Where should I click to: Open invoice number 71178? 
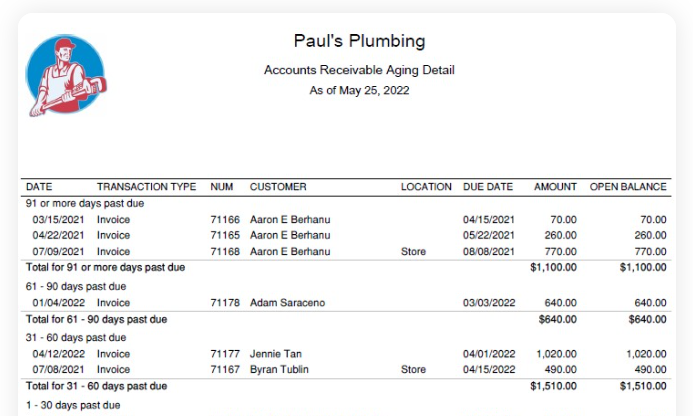[225, 303]
